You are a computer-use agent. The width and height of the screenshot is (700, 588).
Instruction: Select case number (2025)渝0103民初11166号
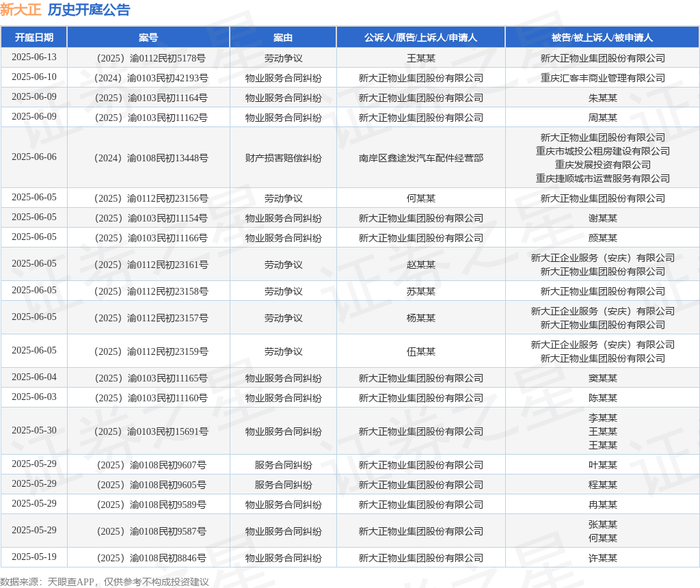pos(151,238)
